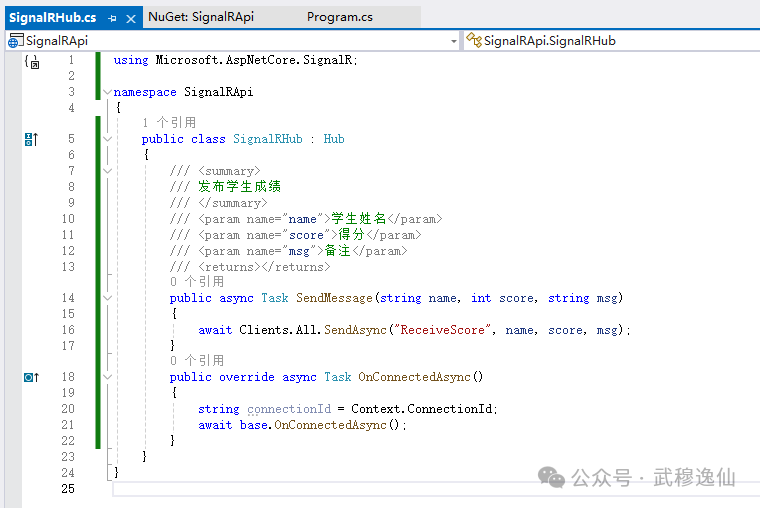The height and width of the screenshot is (508, 760).
Task: Switch to NuGet: SignalRApi tab
Action: pyautogui.click(x=201, y=17)
